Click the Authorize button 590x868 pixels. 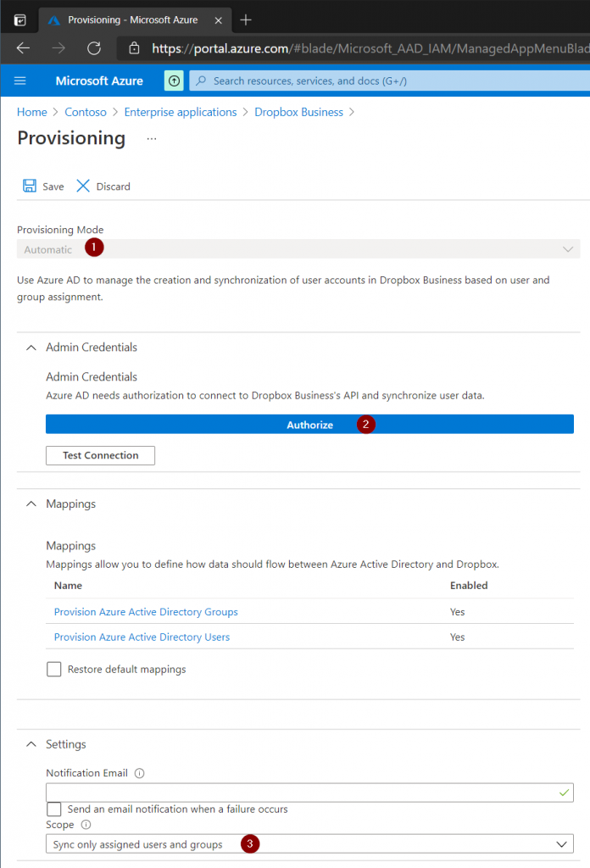[x=309, y=425]
